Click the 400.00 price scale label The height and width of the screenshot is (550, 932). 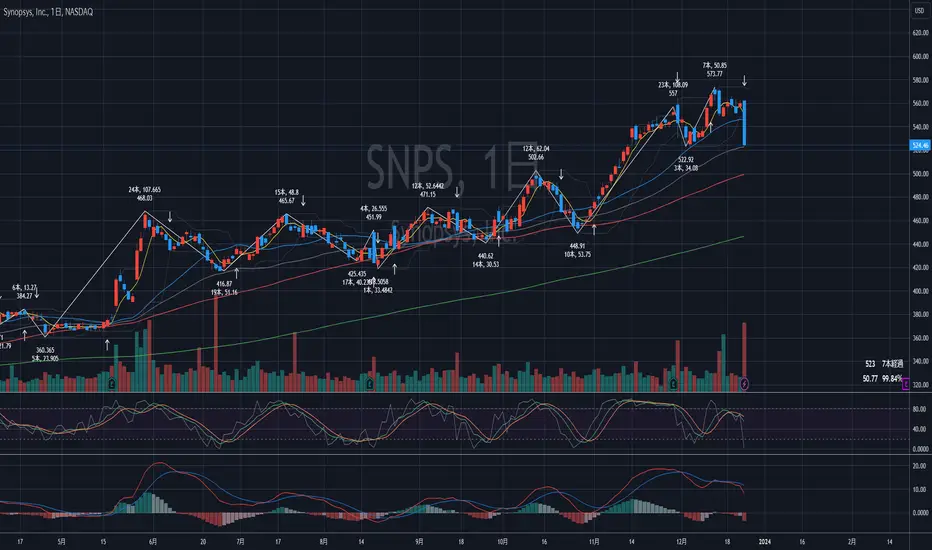coord(920,291)
